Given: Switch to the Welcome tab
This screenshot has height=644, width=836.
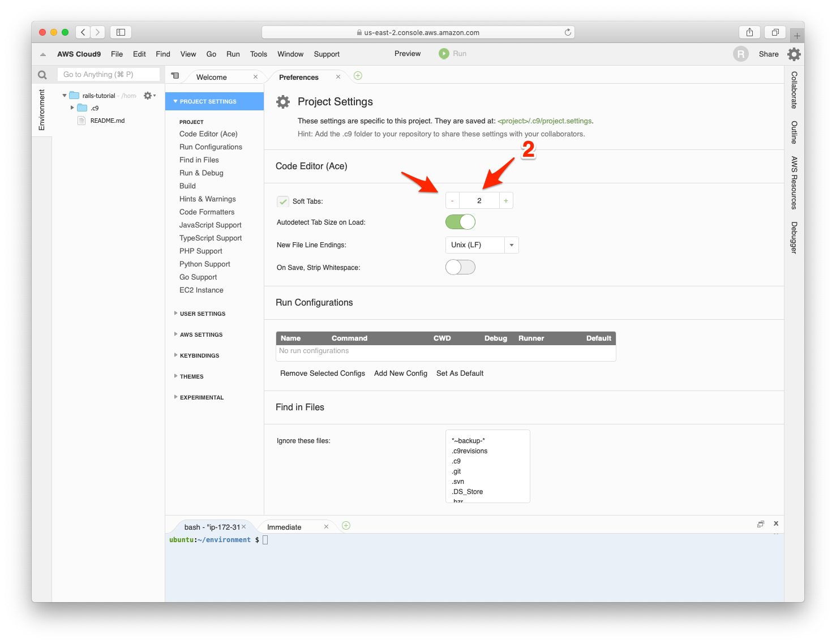Looking at the screenshot, I should 212,77.
